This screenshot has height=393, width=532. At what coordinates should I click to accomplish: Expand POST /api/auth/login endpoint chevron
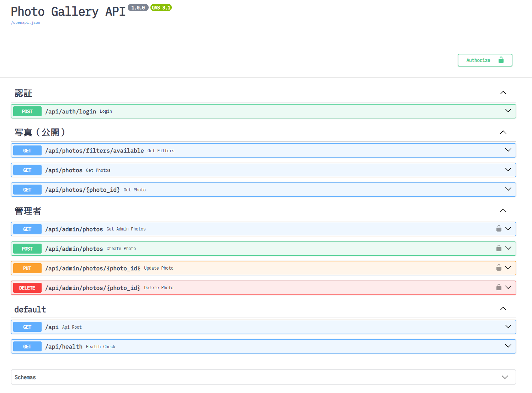508,111
